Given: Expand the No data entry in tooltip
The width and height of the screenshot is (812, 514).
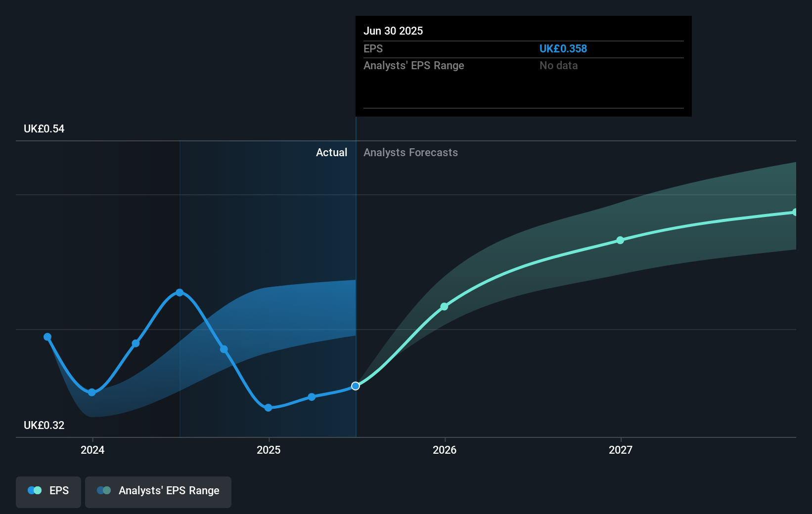Looking at the screenshot, I should coord(559,65).
